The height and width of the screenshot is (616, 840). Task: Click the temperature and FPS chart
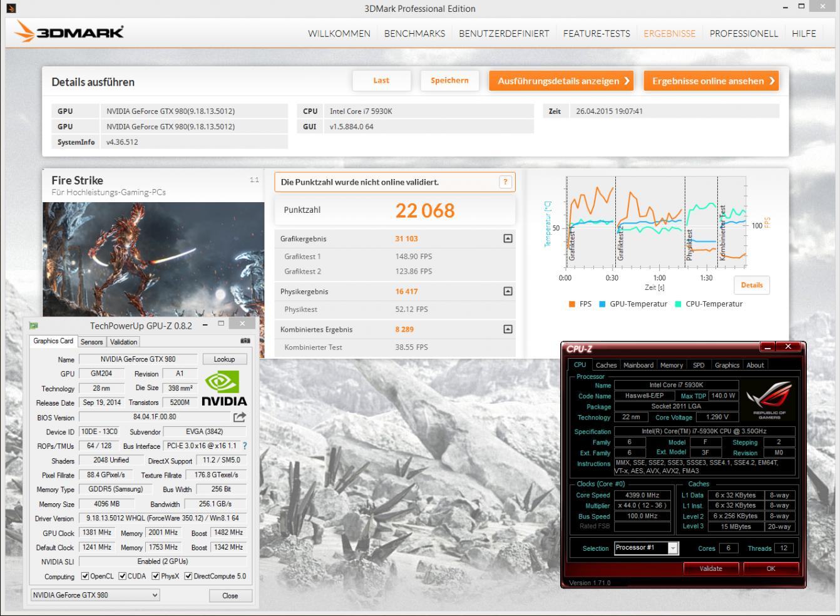coord(655,222)
